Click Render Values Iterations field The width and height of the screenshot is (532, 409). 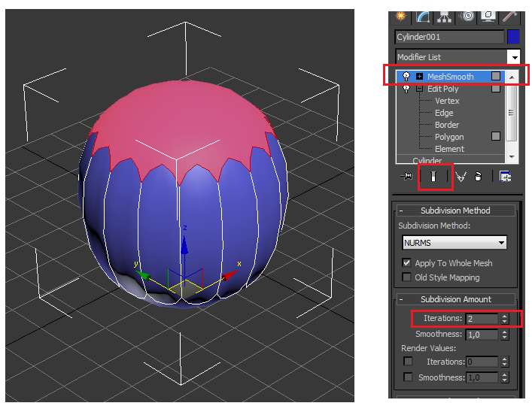tap(482, 362)
